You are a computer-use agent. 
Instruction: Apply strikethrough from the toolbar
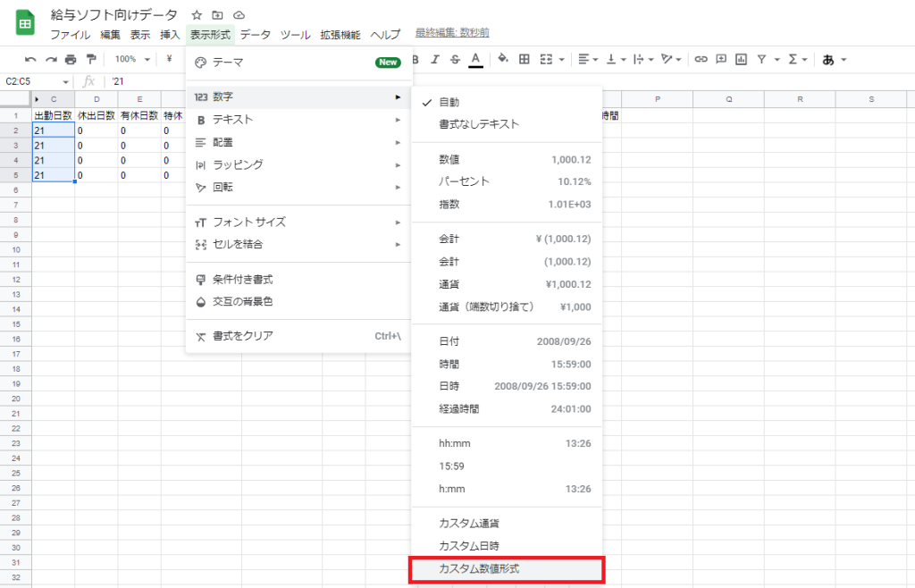pyautogui.click(x=455, y=59)
